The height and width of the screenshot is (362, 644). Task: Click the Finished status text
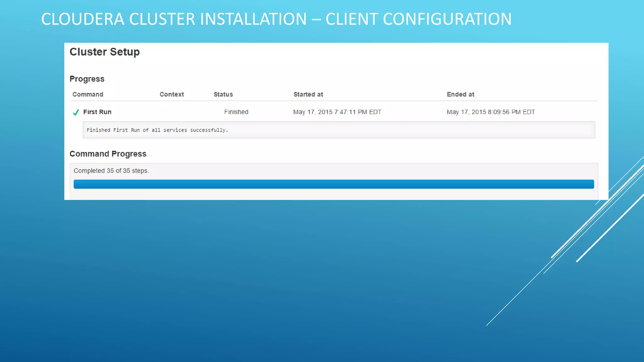[x=236, y=112]
